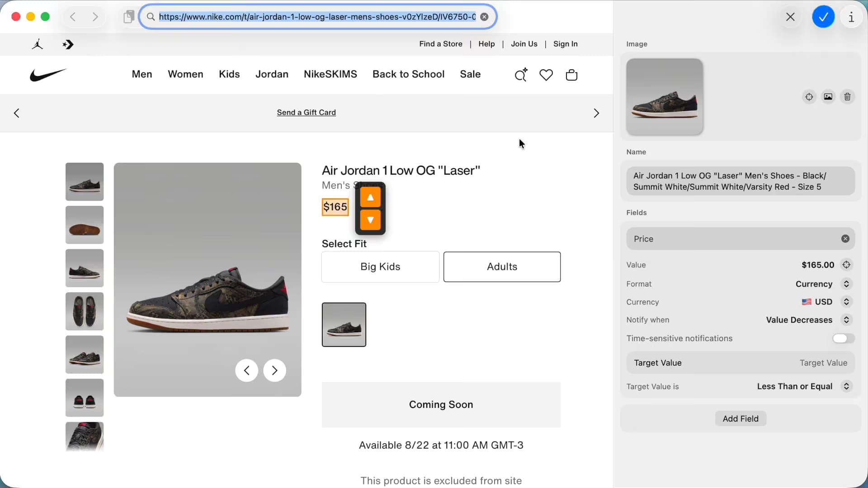Viewport: 868px width, 488px height.
Task: Move price selection up with orange arrow
Action: coord(370,197)
